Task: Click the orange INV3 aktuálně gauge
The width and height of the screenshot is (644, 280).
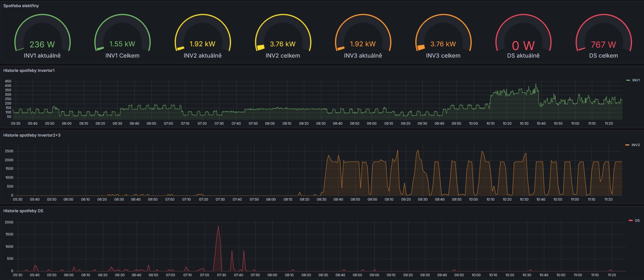Action: click(x=363, y=37)
